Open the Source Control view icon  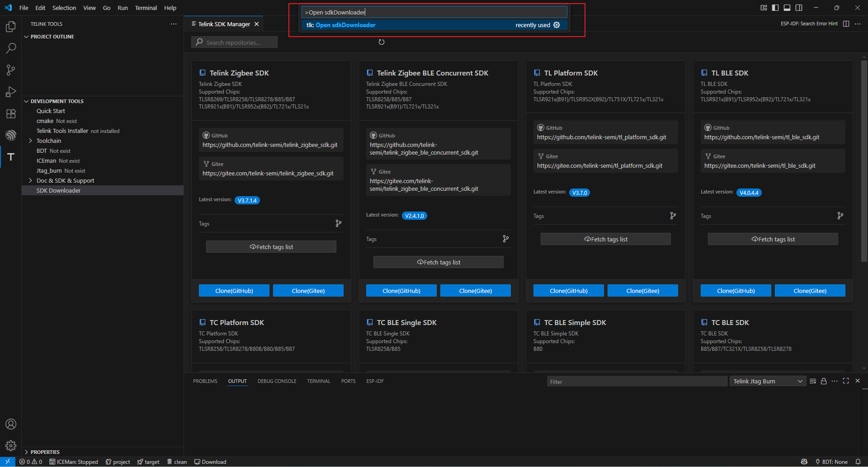(11, 70)
